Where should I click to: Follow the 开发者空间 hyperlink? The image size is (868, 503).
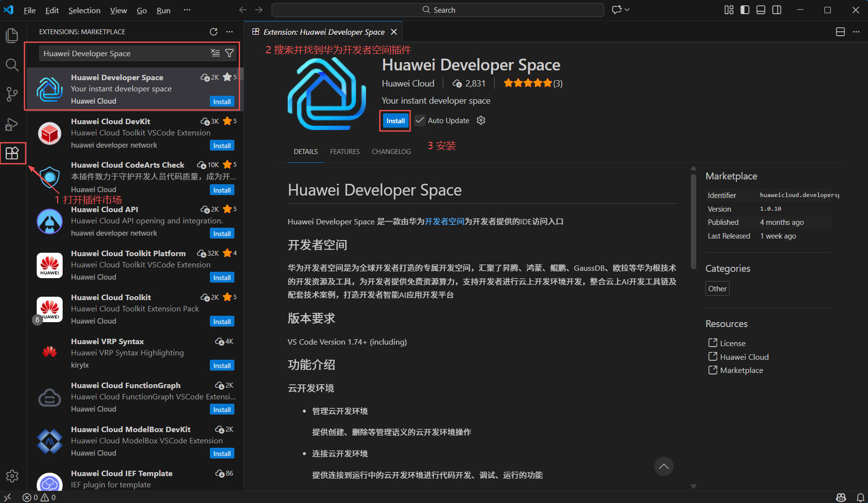(444, 221)
